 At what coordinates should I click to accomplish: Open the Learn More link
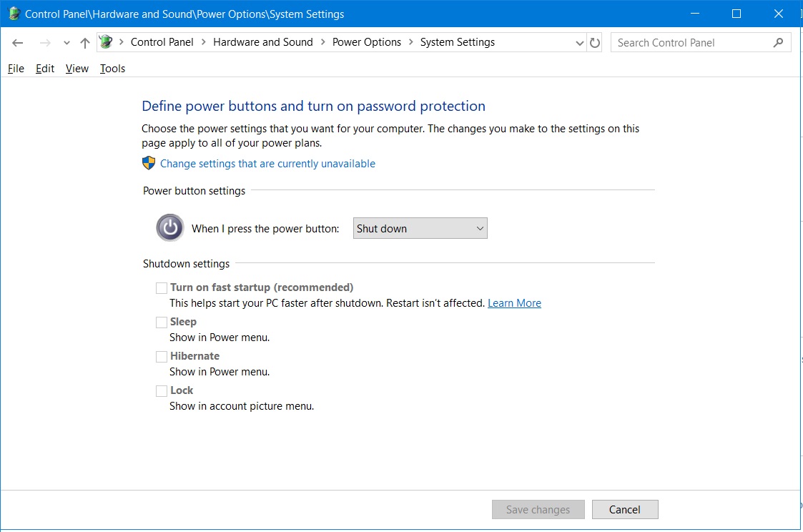click(514, 303)
